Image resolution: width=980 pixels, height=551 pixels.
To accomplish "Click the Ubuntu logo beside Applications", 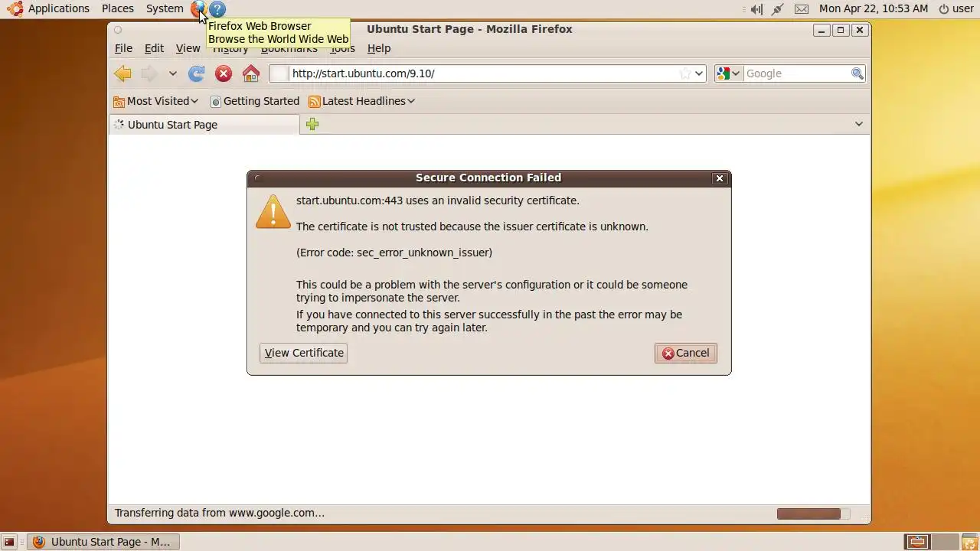I will 15,8.
